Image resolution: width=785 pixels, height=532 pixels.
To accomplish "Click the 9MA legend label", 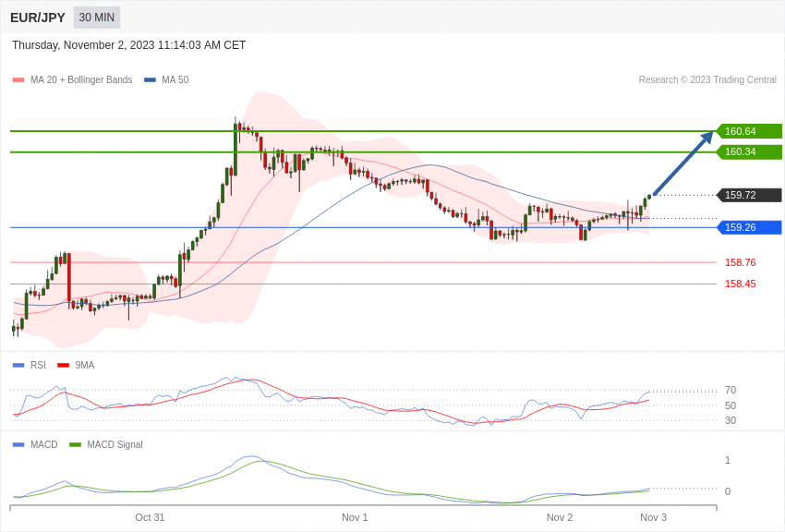I will [x=85, y=366].
